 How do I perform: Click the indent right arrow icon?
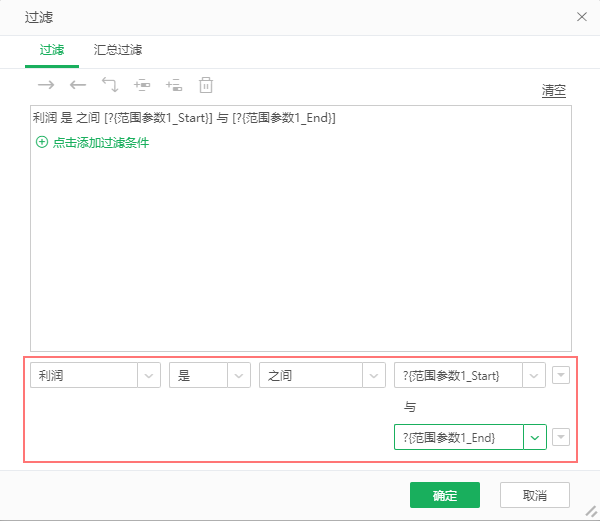coord(46,85)
